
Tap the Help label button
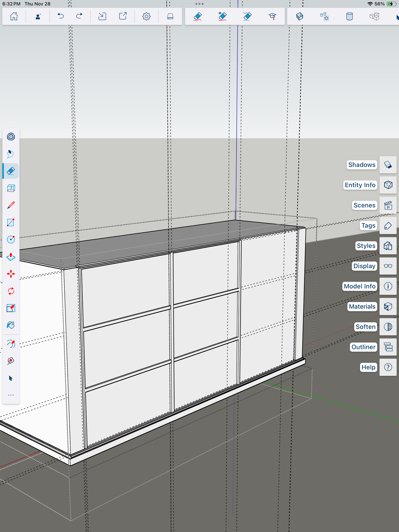[x=368, y=367]
